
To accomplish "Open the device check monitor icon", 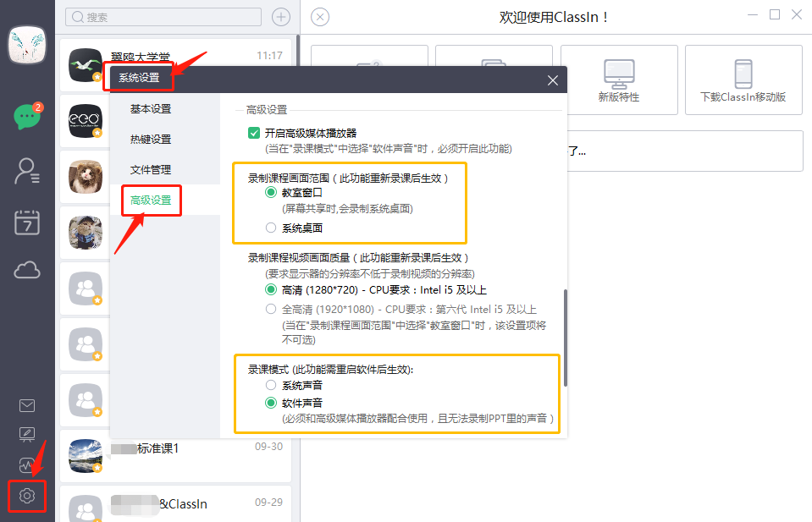I will click(27, 464).
